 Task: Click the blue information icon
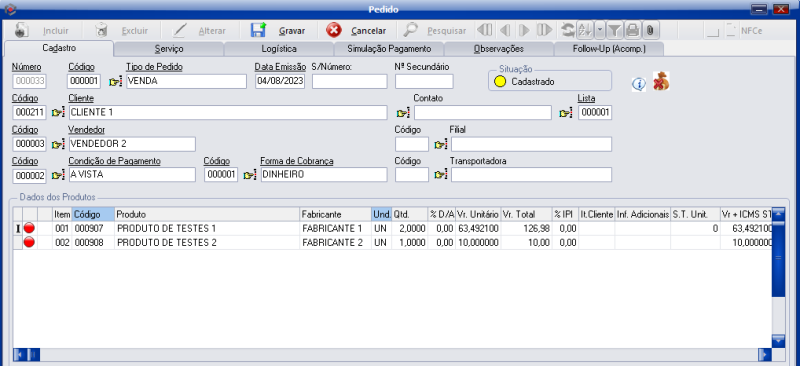point(639,84)
